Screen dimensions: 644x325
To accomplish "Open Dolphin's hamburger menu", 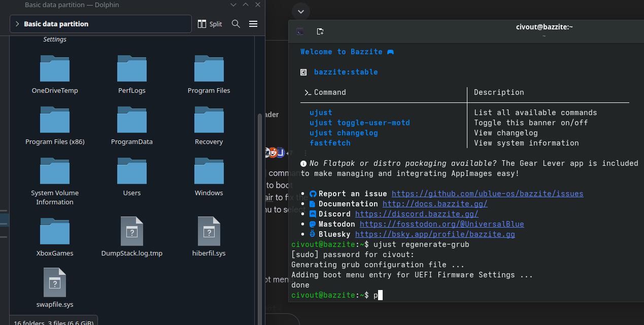I will (x=253, y=24).
